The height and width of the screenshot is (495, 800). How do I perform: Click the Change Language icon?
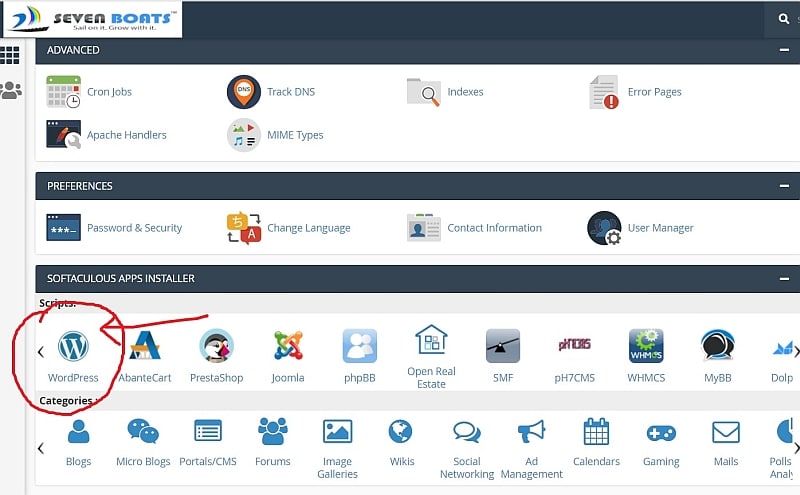(x=244, y=228)
